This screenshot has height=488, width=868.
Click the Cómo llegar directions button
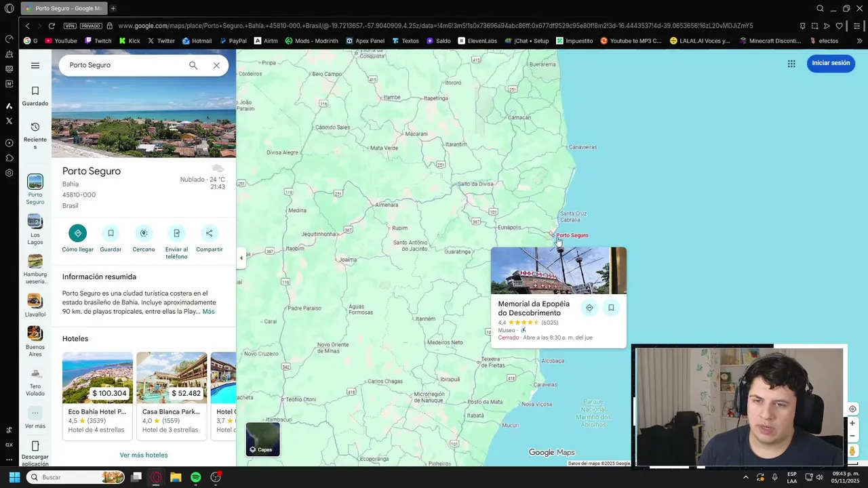pos(78,233)
